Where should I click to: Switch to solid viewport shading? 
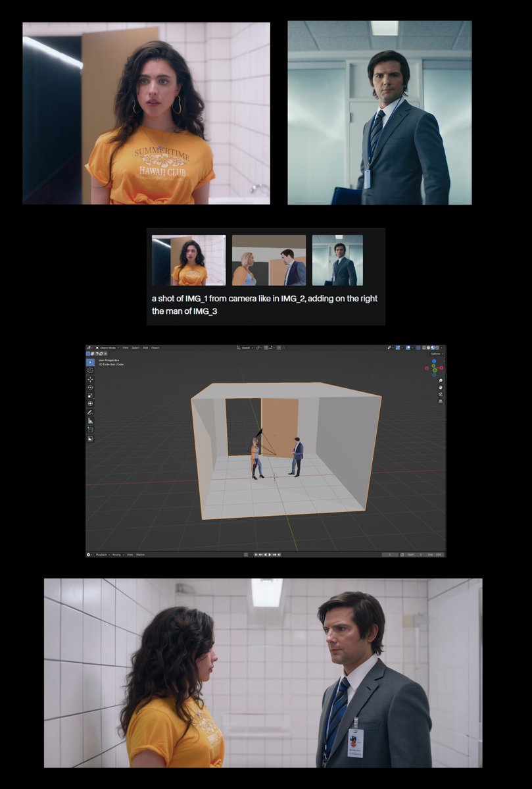pos(428,347)
